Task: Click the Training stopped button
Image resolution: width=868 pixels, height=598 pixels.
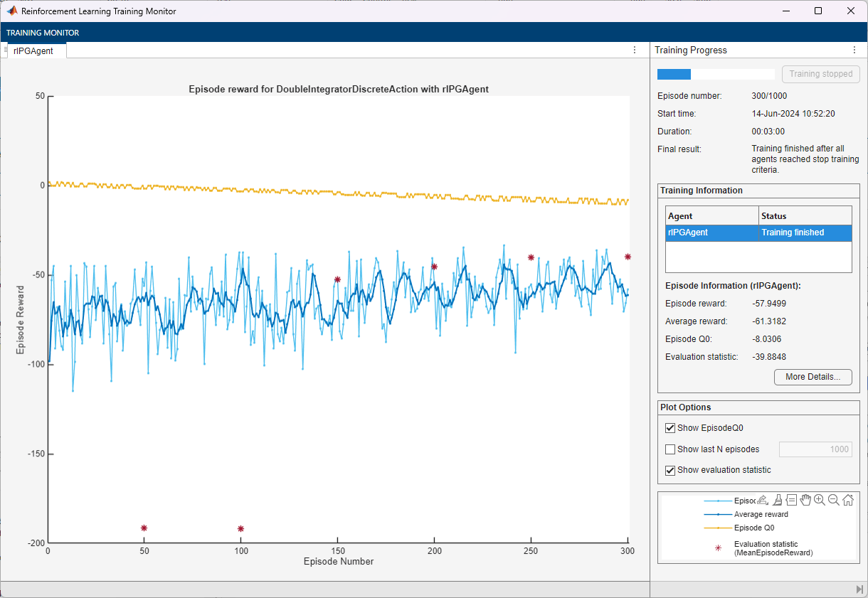Action: (820, 74)
